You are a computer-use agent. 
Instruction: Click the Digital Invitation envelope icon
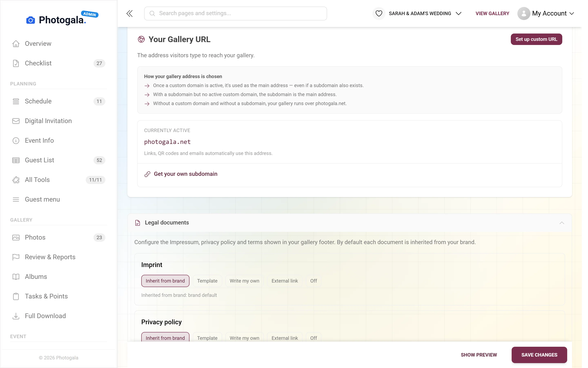pyautogui.click(x=16, y=121)
